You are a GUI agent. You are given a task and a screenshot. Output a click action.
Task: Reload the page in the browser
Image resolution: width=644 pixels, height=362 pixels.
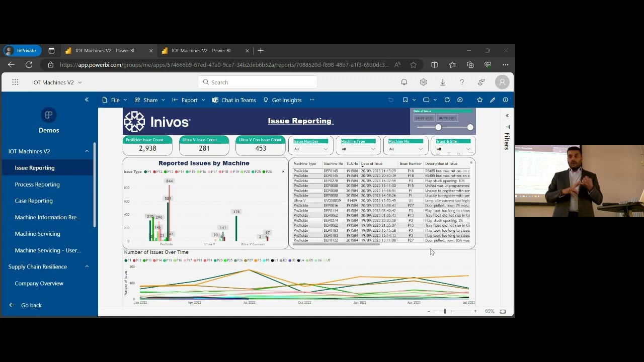click(x=29, y=65)
